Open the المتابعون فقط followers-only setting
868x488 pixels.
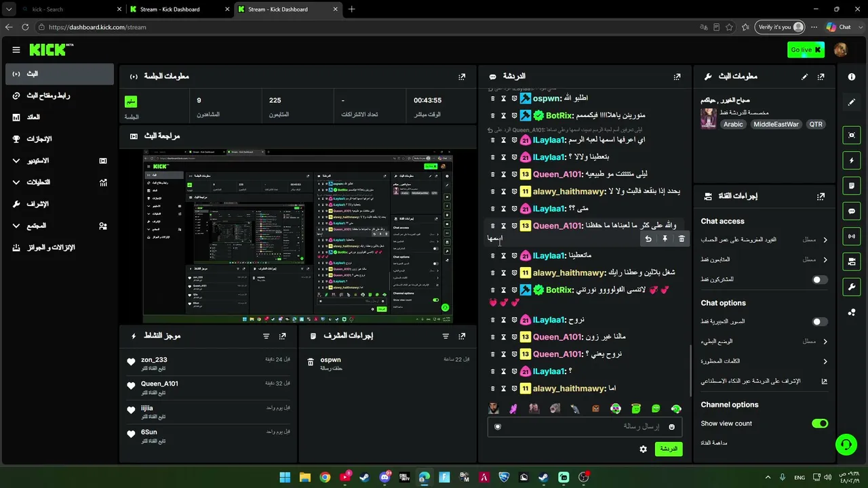[764, 260]
